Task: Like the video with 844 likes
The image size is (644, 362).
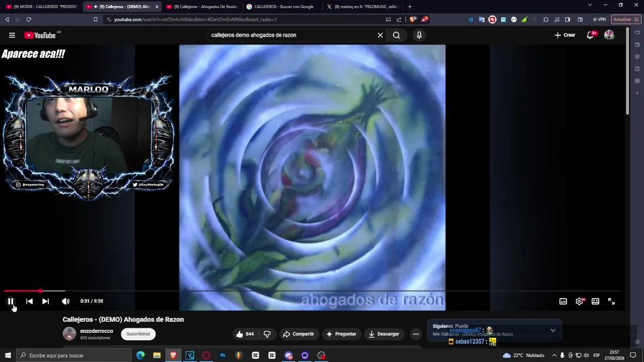Action: tap(245, 334)
